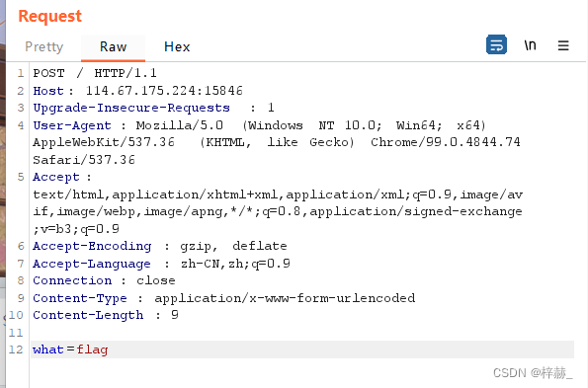The width and height of the screenshot is (588, 388).
Task: Click the Accept-Language header name
Action: point(92,264)
